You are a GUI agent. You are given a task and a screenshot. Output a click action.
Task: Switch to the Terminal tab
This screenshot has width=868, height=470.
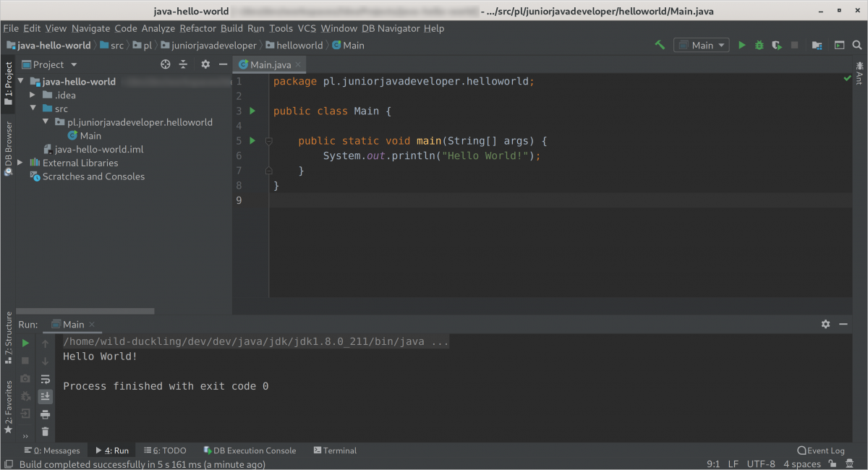click(334, 450)
